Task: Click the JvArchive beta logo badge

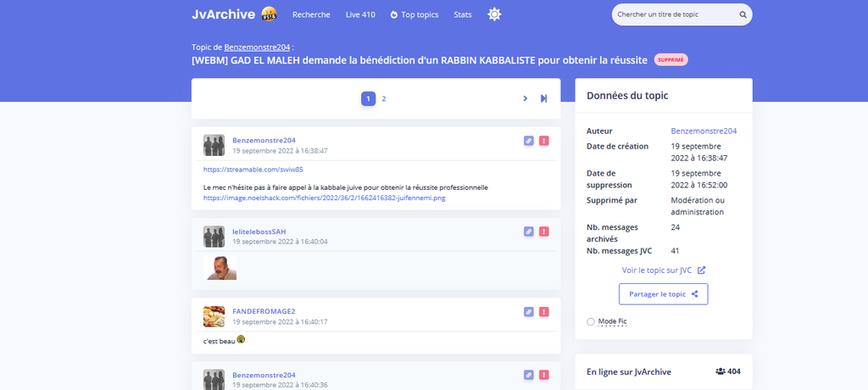Action: coord(270,14)
